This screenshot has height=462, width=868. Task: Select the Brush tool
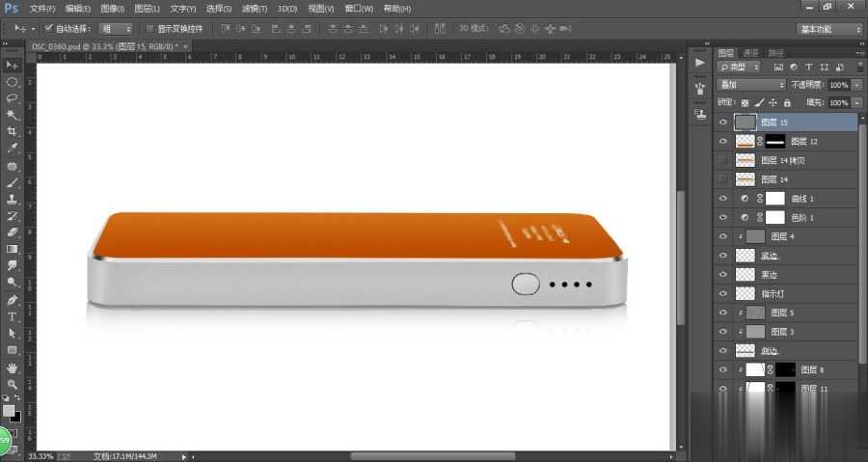pos(12,182)
